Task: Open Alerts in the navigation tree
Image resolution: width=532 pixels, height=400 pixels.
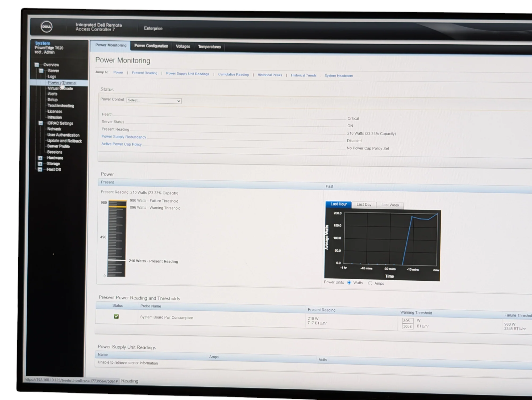Action: (52, 94)
